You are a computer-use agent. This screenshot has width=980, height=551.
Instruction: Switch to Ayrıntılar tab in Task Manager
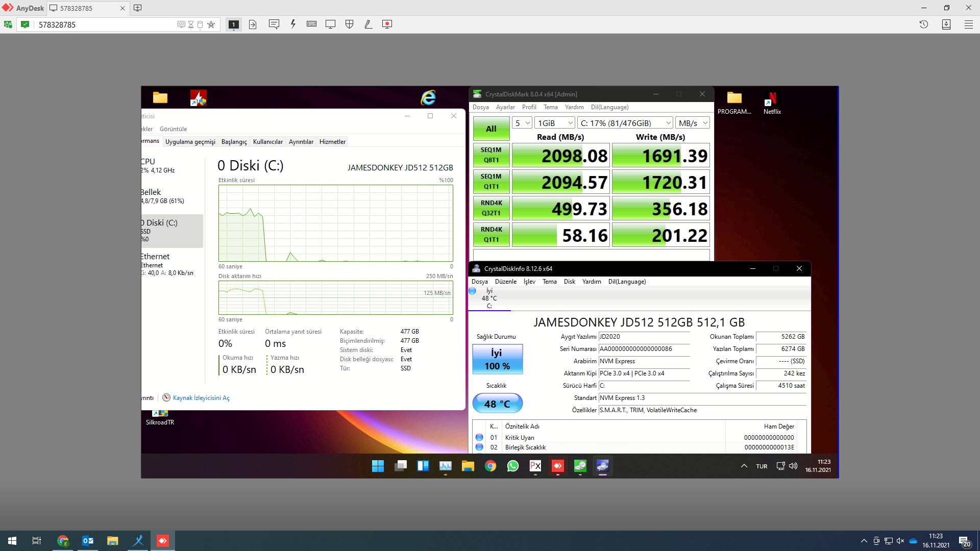[301, 142]
